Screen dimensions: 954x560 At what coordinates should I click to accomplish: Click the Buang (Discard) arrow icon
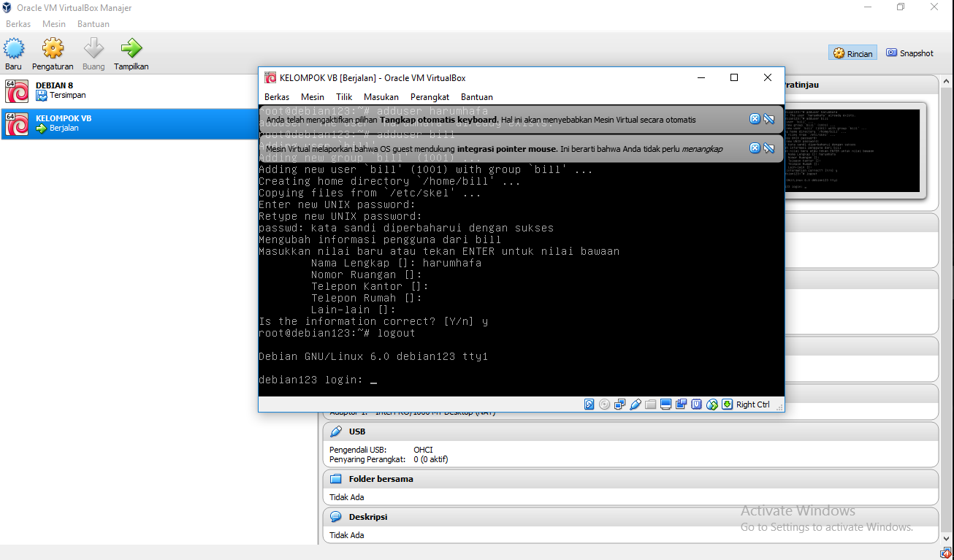tap(94, 49)
